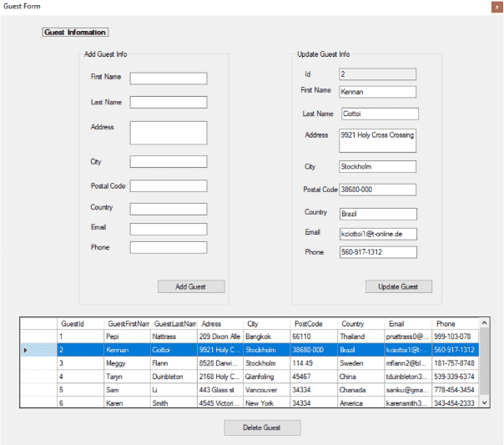The height and width of the screenshot is (445, 504).
Task: Click the GuestFirstName column header
Action: coord(128,324)
